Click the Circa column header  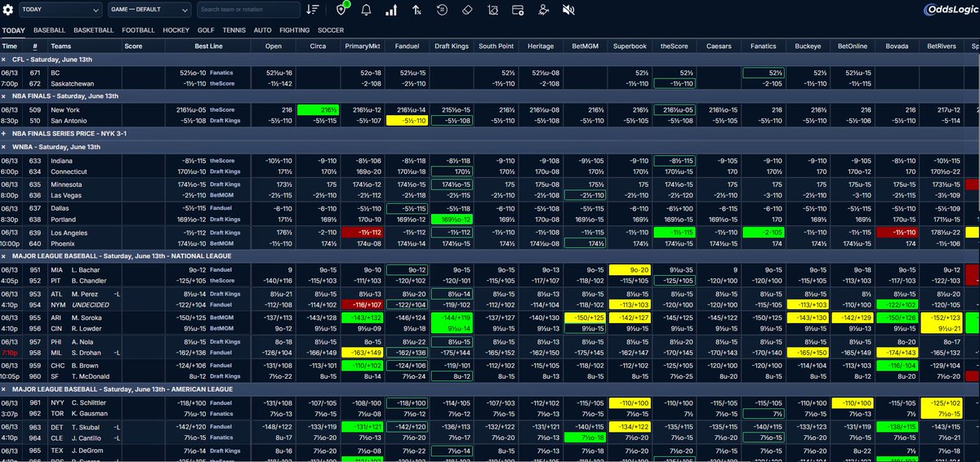[x=318, y=47]
